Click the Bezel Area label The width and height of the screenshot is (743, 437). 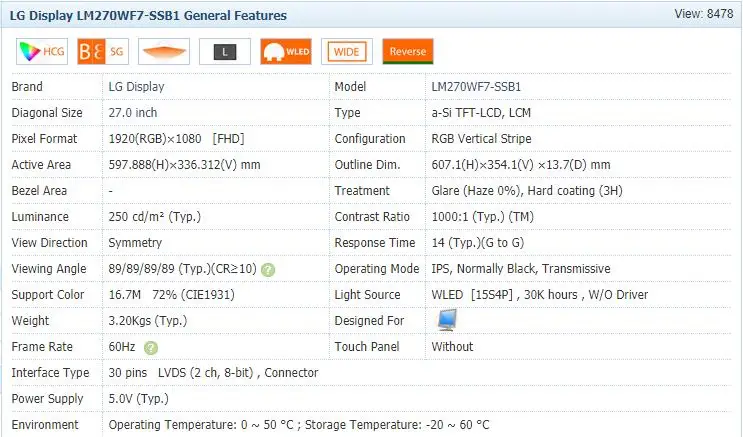tap(39, 191)
